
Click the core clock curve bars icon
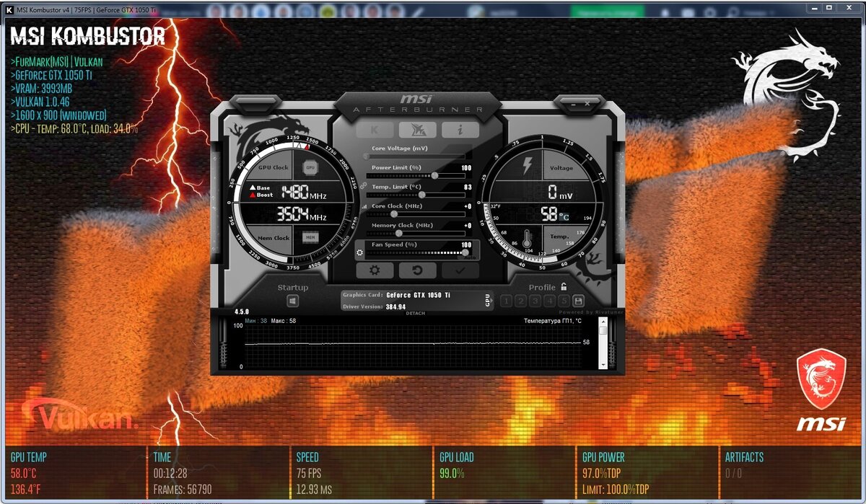(363, 205)
